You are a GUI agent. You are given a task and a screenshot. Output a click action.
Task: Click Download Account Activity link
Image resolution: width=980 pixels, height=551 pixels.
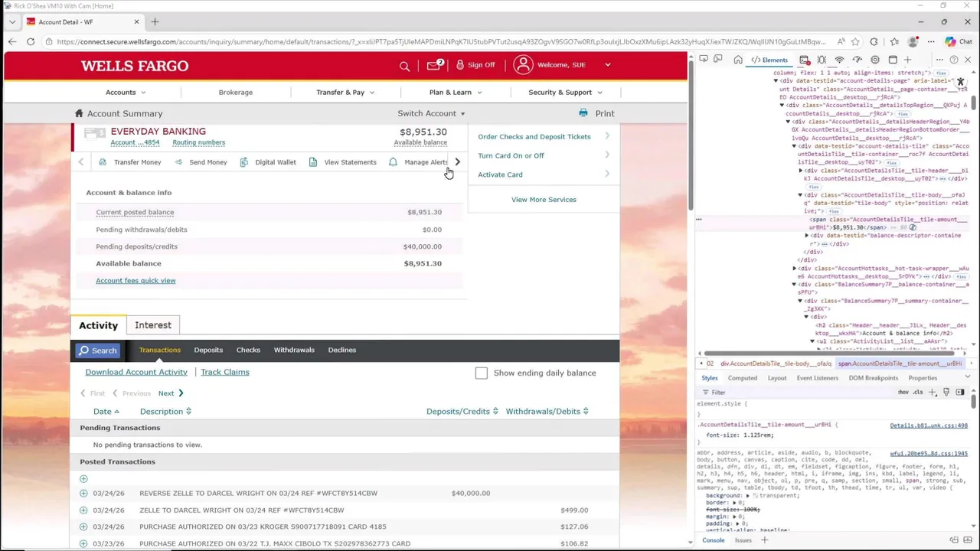[136, 372]
